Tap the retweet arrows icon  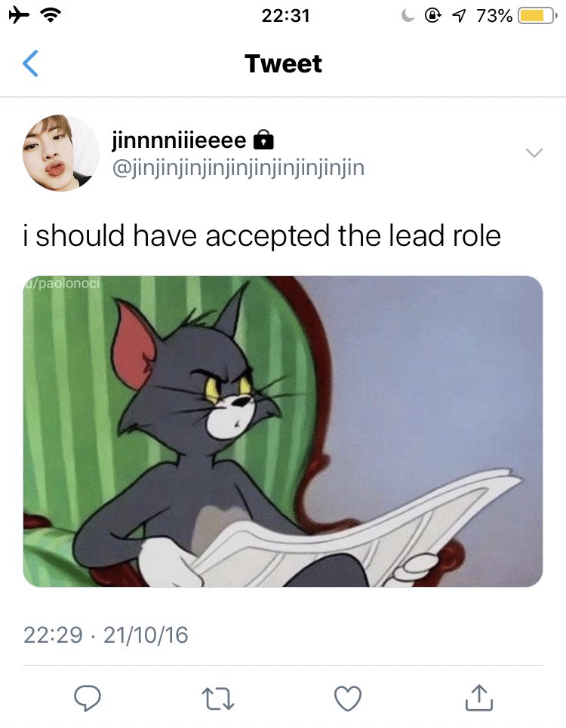click(218, 699)
